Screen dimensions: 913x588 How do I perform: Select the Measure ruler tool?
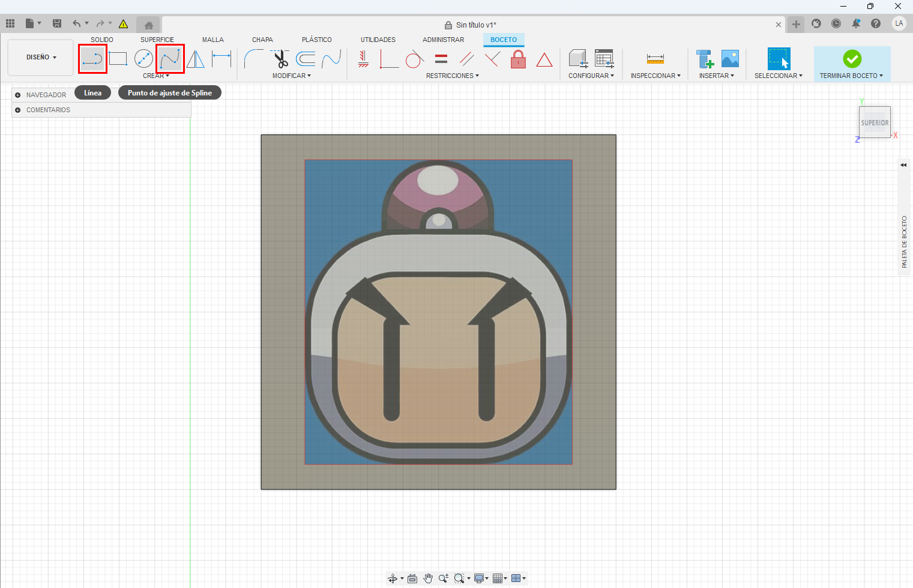655,59
